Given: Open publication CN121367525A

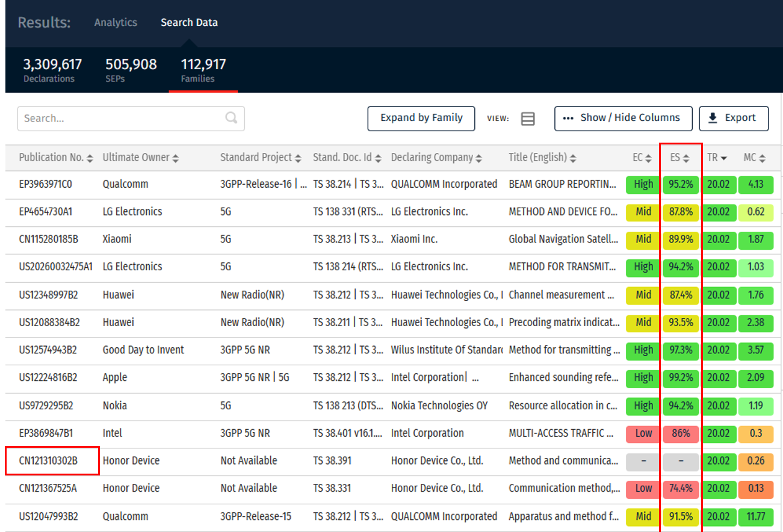Looking at the screenshot, I should click(48, 489).
